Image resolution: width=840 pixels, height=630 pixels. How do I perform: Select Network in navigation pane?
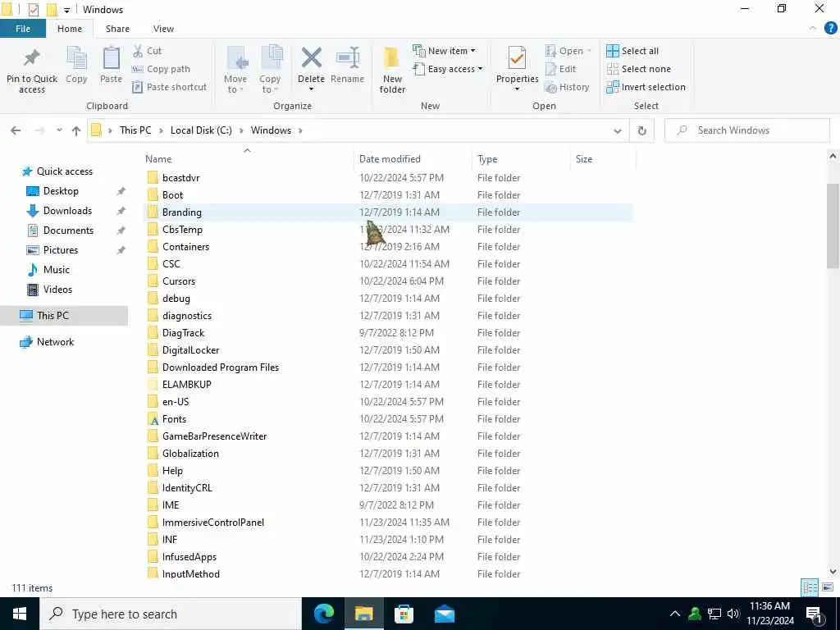(55, 342)
